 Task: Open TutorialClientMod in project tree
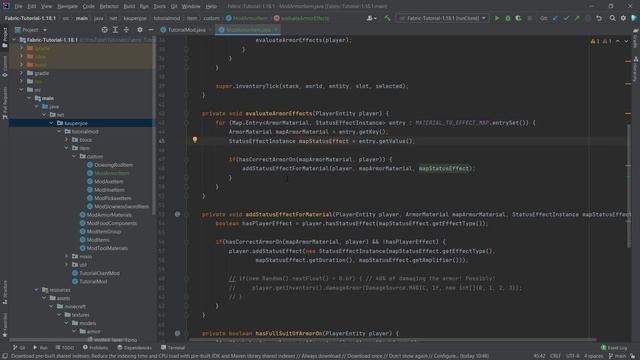[x=100, y=273]
